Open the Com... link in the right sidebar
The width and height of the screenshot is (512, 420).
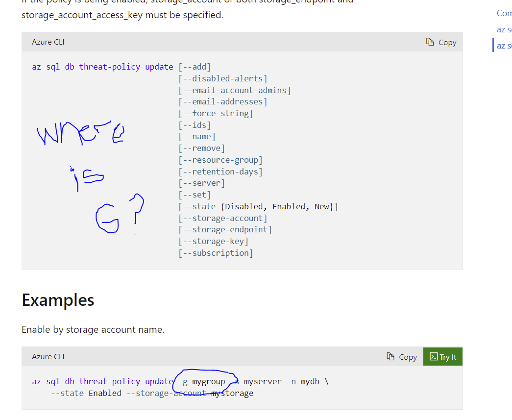[504, 13]
